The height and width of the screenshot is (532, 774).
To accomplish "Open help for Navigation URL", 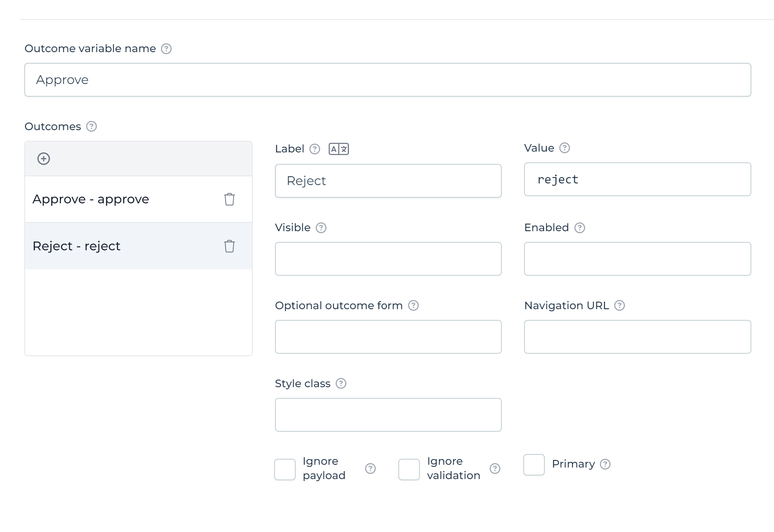I will coord(620,306).
